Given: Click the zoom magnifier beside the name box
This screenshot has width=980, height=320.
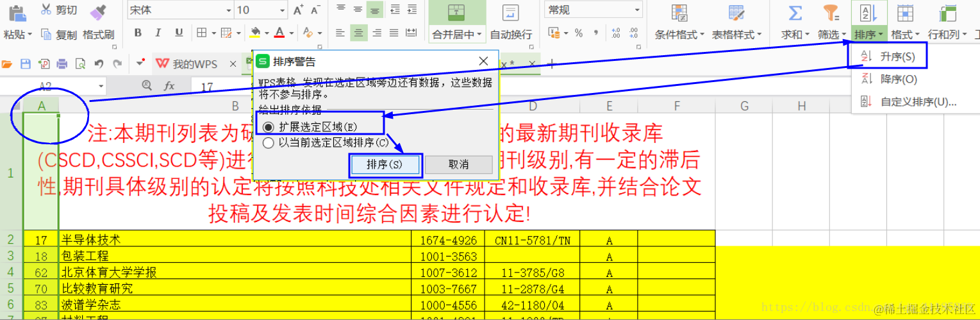Looking at the screenshot, I should point(147,85).
